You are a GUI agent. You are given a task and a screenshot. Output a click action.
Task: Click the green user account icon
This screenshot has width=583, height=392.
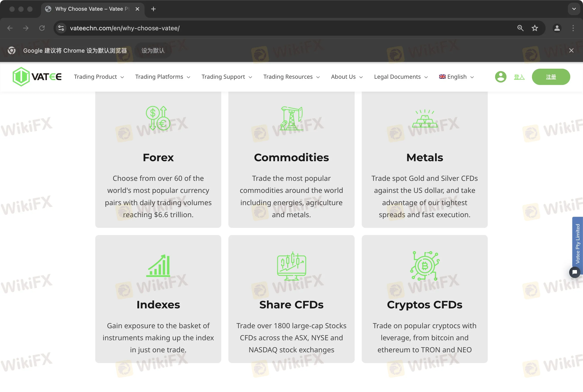[500, 77]
